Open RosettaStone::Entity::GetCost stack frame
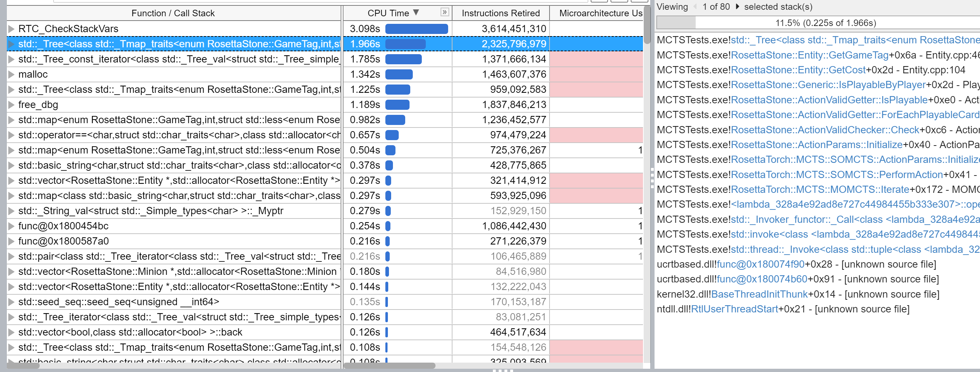The width and height of the screenshot is (980, 372). point(798,70)
